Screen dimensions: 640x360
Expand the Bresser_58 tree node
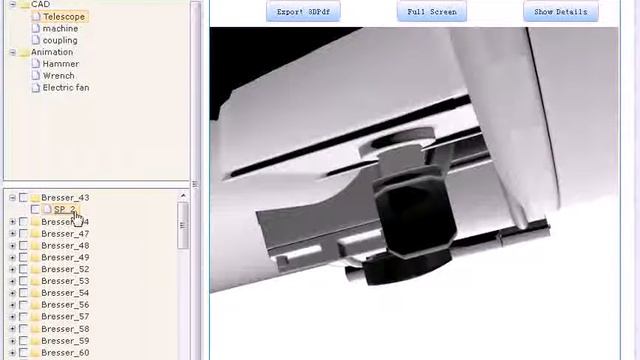coord(13,329)
